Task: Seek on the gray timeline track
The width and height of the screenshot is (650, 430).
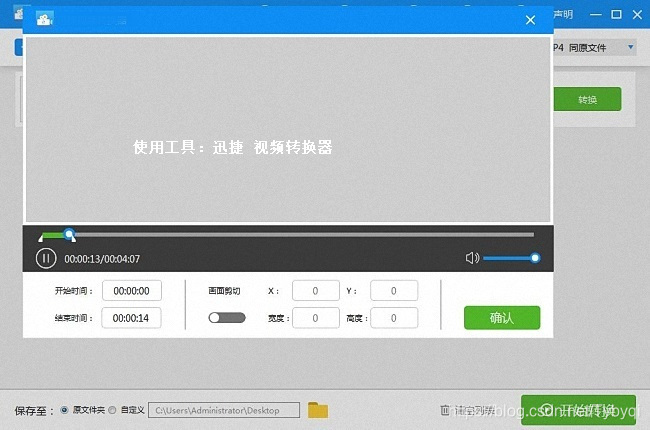Action: pos(305,235)
